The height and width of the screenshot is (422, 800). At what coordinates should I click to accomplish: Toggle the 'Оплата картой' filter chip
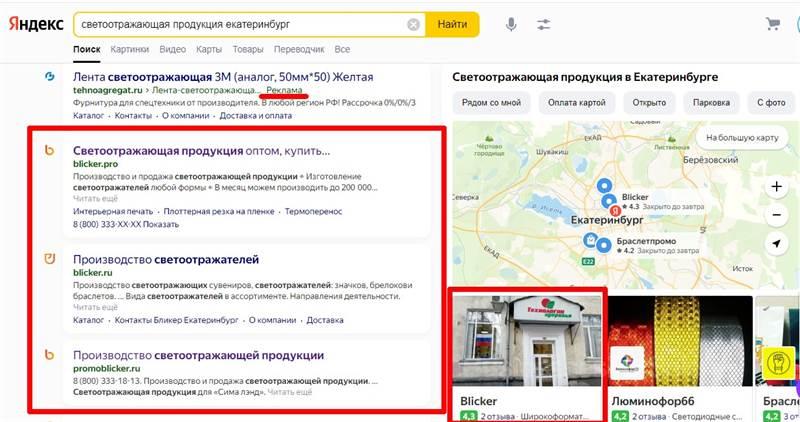click(x=577, y=103)
